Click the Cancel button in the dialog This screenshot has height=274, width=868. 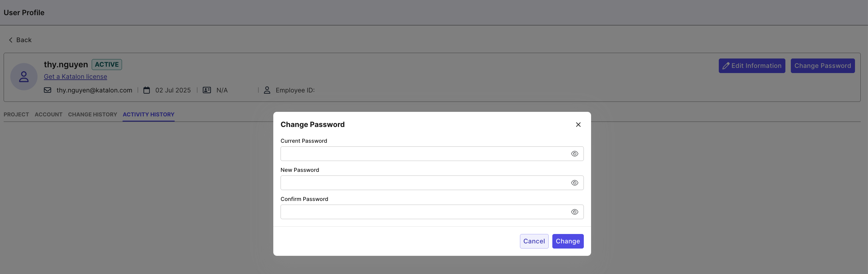pos(534,241)
